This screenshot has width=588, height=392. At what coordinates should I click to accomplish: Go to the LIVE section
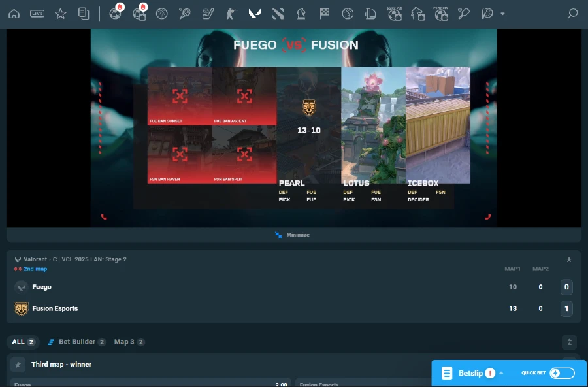pos(37,13)
